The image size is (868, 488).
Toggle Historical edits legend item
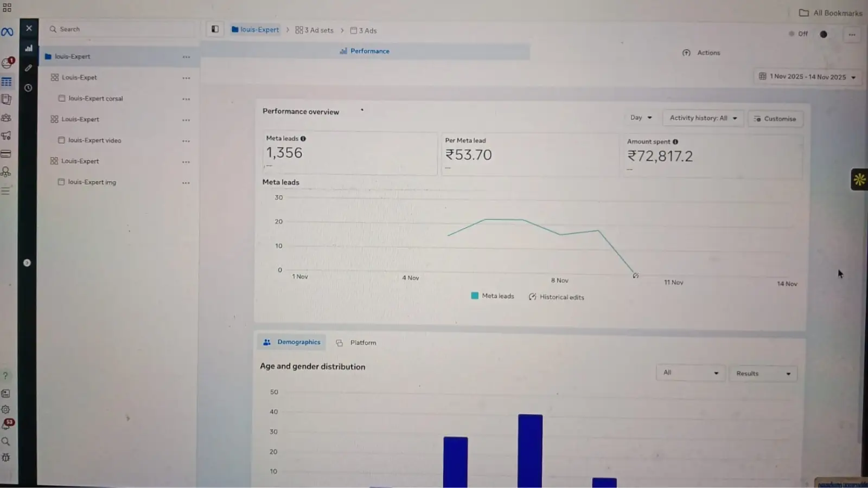pyautogui.click(x=557, y=297)
